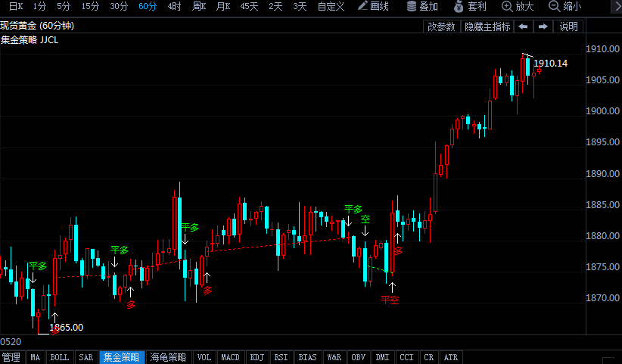Click the 1900.00 price axis label
Viewport: 622px width, 364px height.
coord(602,111)
